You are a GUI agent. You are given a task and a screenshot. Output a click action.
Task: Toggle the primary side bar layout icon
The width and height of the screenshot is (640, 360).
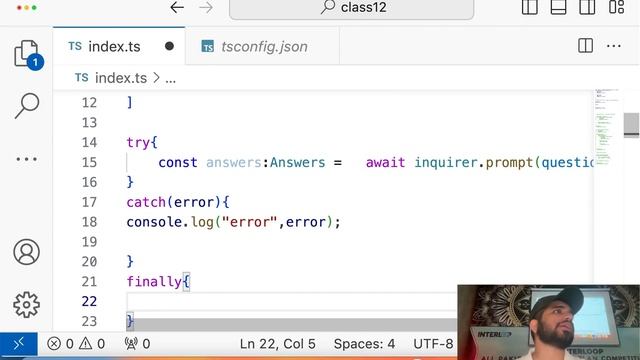(x=529, y=7)
